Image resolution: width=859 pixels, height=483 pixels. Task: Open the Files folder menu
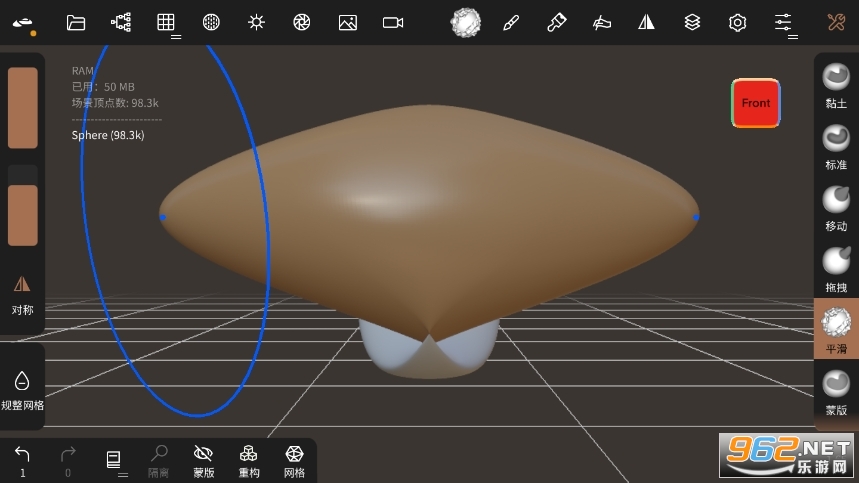point(76,22)
